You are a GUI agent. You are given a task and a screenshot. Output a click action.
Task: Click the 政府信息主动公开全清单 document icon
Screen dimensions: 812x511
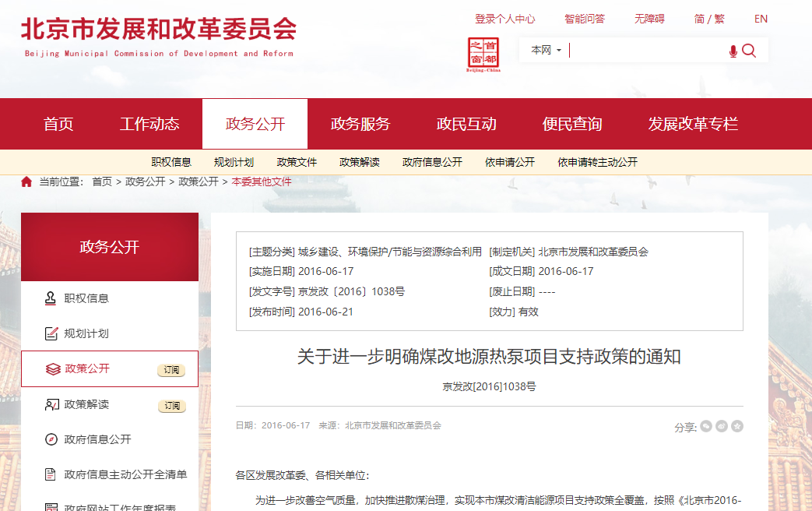pyautogui.click(x=51, y=474)
